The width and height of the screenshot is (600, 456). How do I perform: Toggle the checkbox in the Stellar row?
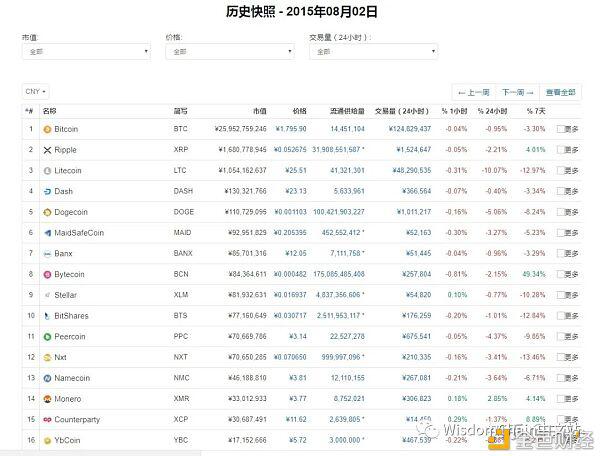coord(560,295)
